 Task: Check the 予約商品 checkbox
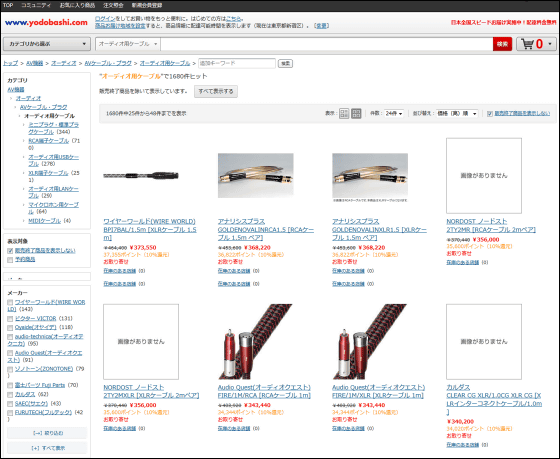coord(10,260)
